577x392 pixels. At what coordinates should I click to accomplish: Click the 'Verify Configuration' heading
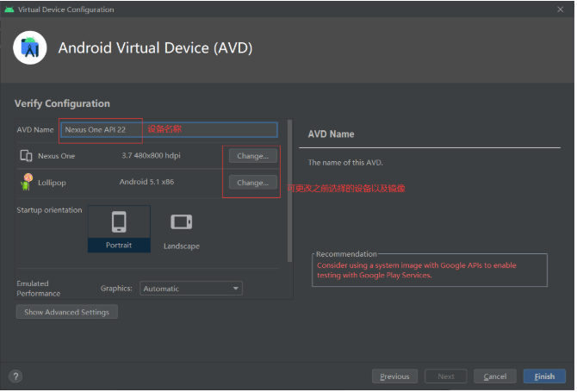[x=62, y=103]
